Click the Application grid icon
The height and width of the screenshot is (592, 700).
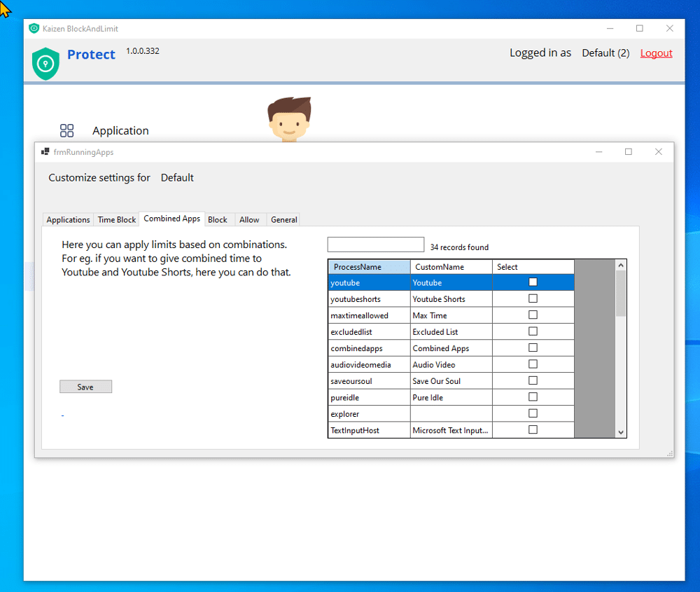click(x=67, y=130)
